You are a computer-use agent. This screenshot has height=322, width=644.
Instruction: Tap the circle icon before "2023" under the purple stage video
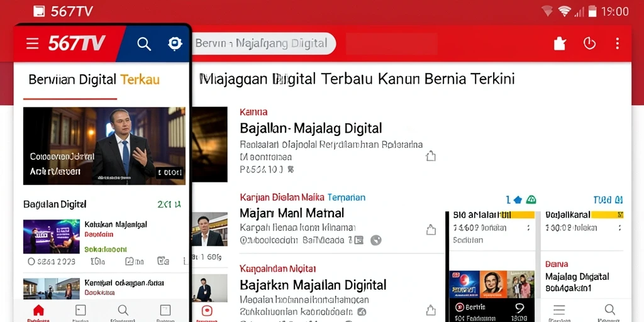tap(31, 261)
